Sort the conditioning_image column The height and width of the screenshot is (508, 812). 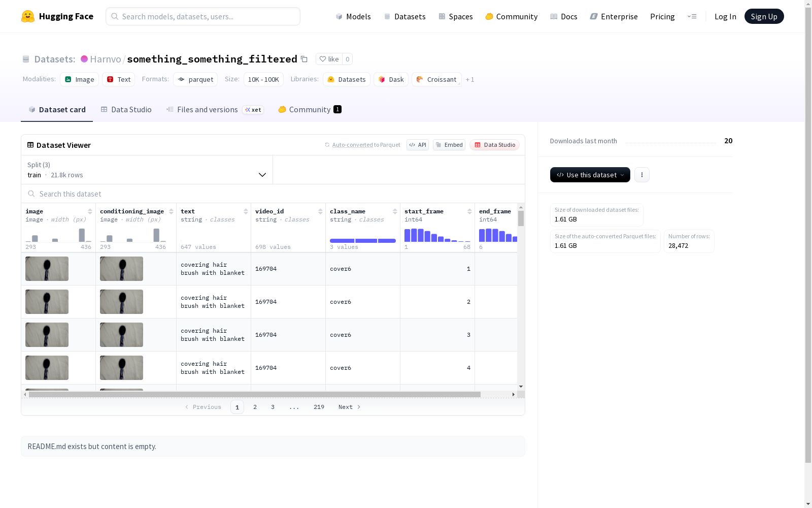point(171,211)
